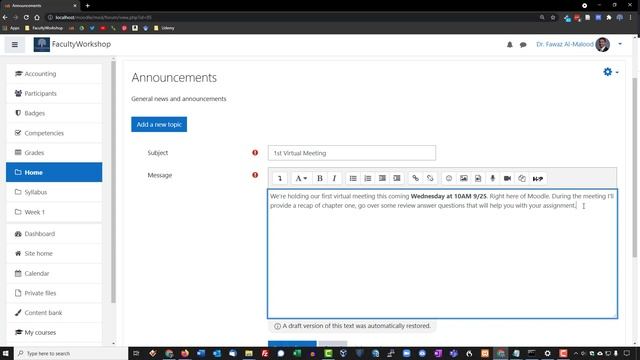Click the sidebar vertical scrollbar
640x360 pixels.
pyautogui.click(x=113, y=182)
